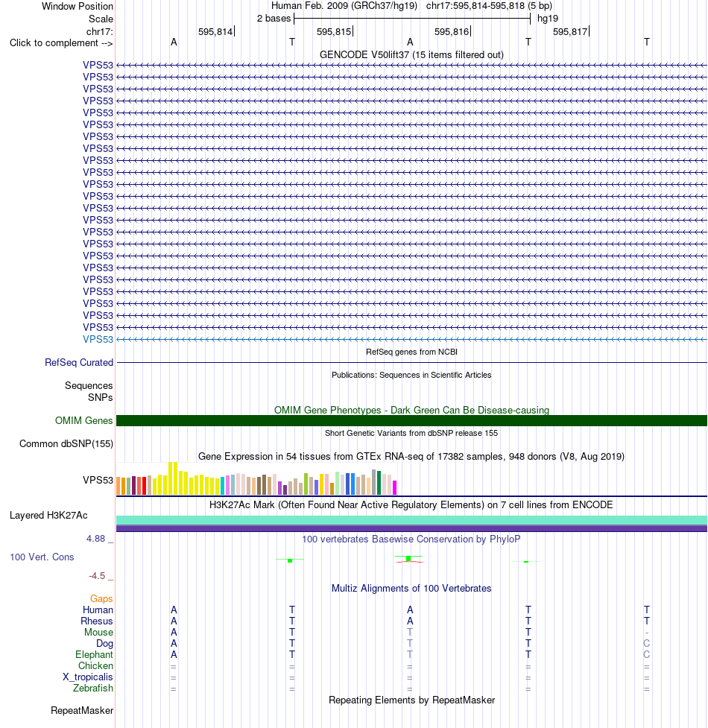Click the Sequences subtrack label
The height and width of the screenshot is (728, 708).
pos(89,386)
